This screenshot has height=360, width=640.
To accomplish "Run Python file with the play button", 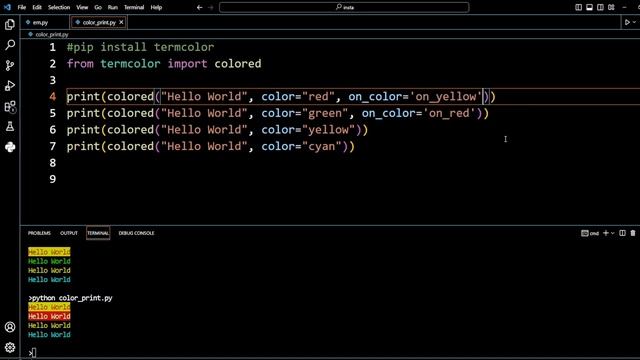I will point(627,22).
